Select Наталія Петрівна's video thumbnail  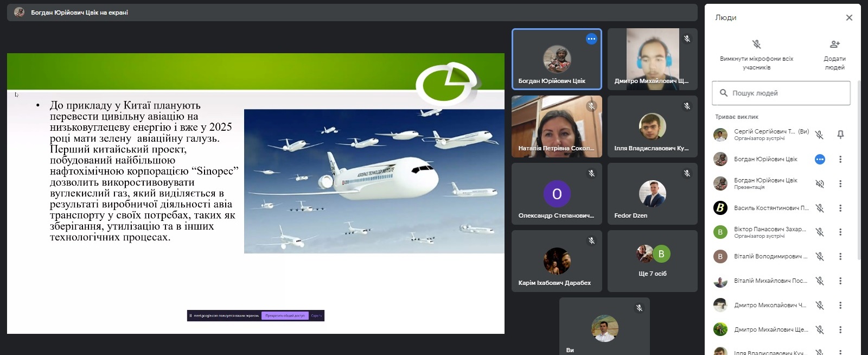pyautogui.click(x=557, y=126)
